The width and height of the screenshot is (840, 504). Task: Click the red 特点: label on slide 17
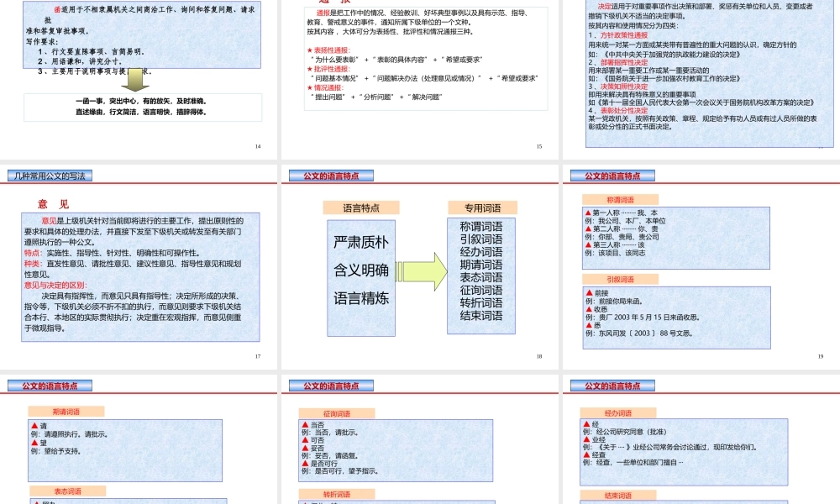(x=33, y=253)
